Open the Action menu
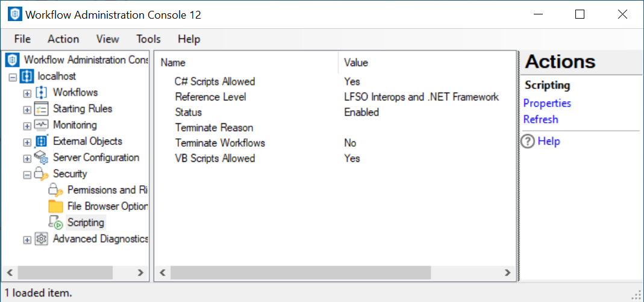The height and width of the screenshot is (302, 644). [x=63, y=39]
